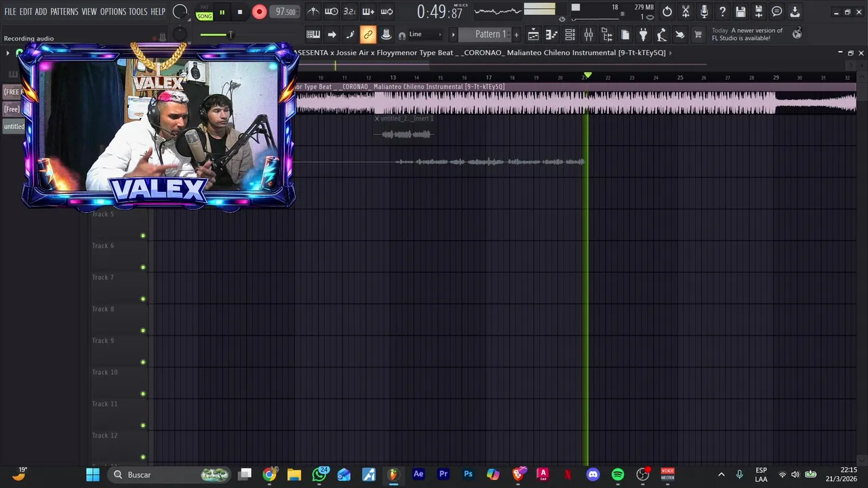The height and width of the screenshot is (488, 868).
Task: Expand the arrow left of the pattern selector
Action: pyautogui.click(x=453, y=35)
